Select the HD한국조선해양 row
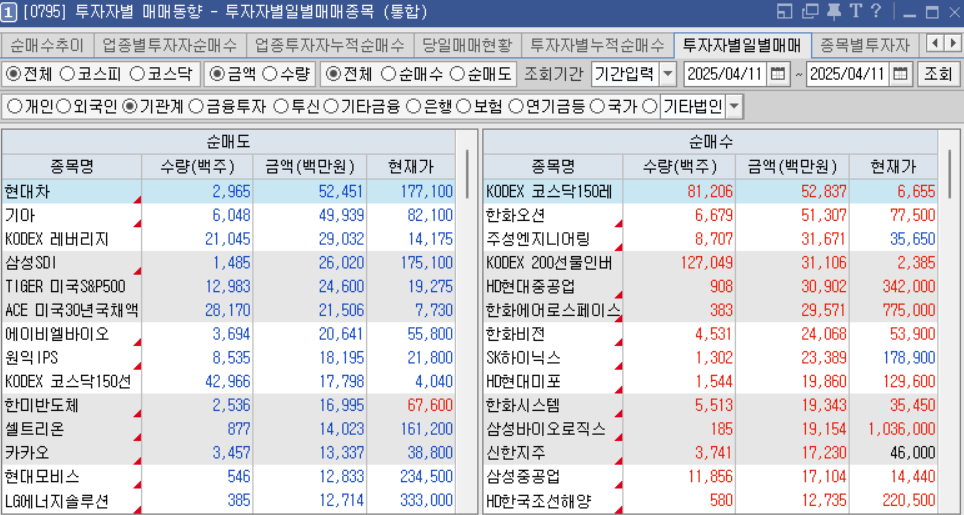The width and height of the screenshot is (964, 515). click(x=710, y=500)
